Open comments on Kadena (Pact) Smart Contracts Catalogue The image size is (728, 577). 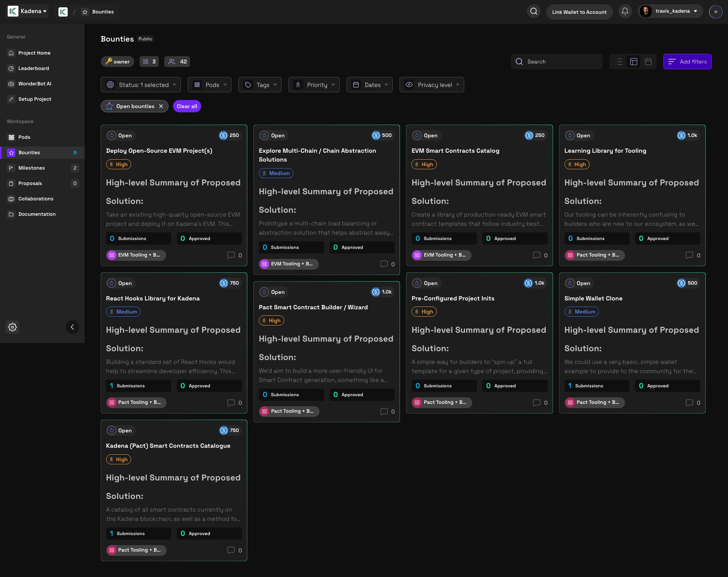[235, 550]
